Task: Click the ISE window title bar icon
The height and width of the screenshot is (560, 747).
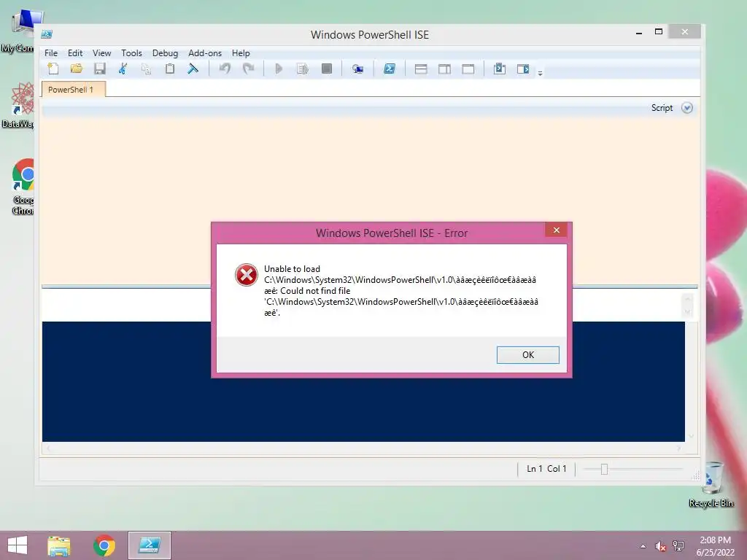Action: 47,34
